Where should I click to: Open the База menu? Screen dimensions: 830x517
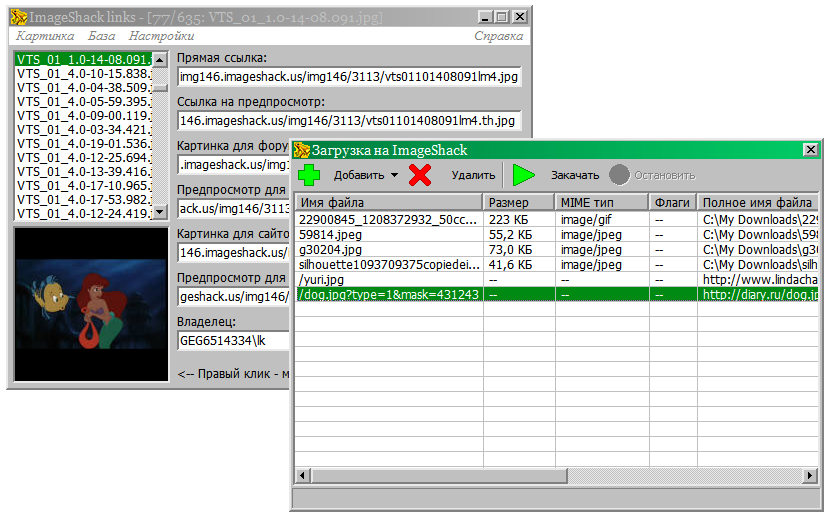pos(101,36)
